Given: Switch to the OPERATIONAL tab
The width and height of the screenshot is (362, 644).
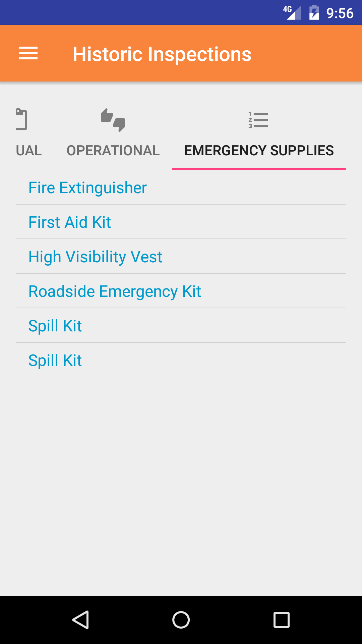Looking at the screenshot, I should 113,150.
